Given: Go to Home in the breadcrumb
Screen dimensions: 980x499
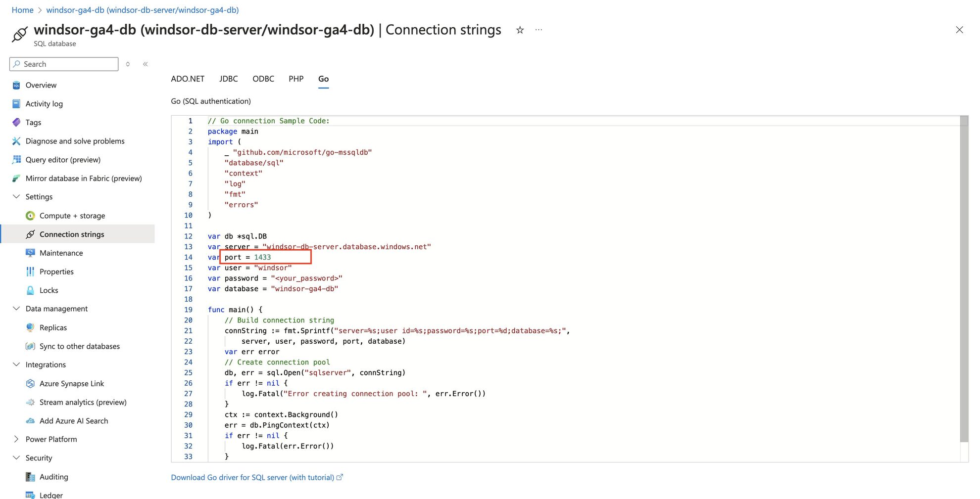Looking at the screenshot, I should pyautogui.click(x=22, y=10).
